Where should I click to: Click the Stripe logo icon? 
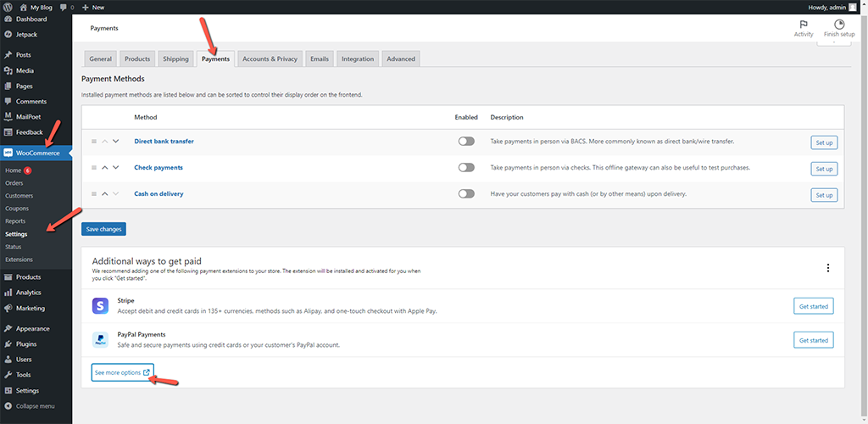(x=100, y=305)
